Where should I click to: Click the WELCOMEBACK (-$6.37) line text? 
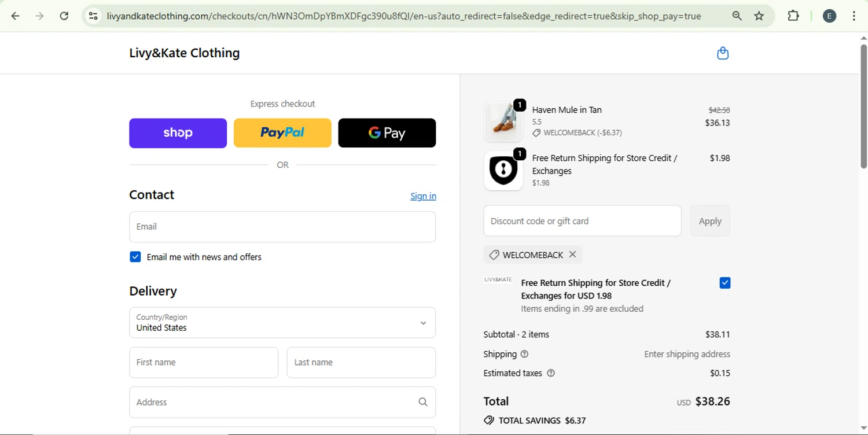(583, 133)
